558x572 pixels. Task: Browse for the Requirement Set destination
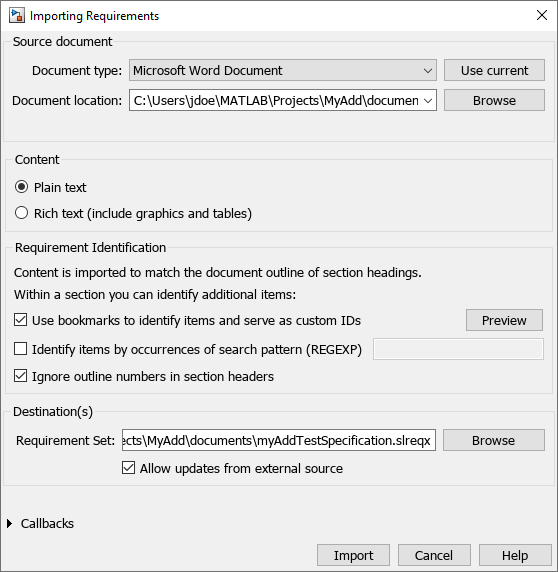click(494, 440)
